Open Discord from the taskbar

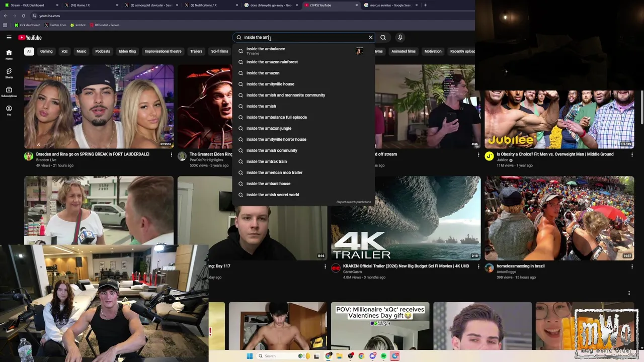[373, 356]
